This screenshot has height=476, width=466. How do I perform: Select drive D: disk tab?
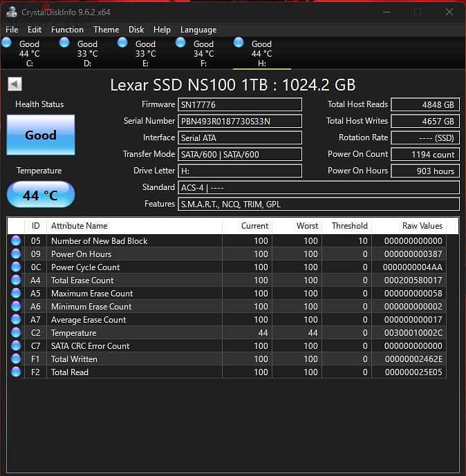(87, 53)
